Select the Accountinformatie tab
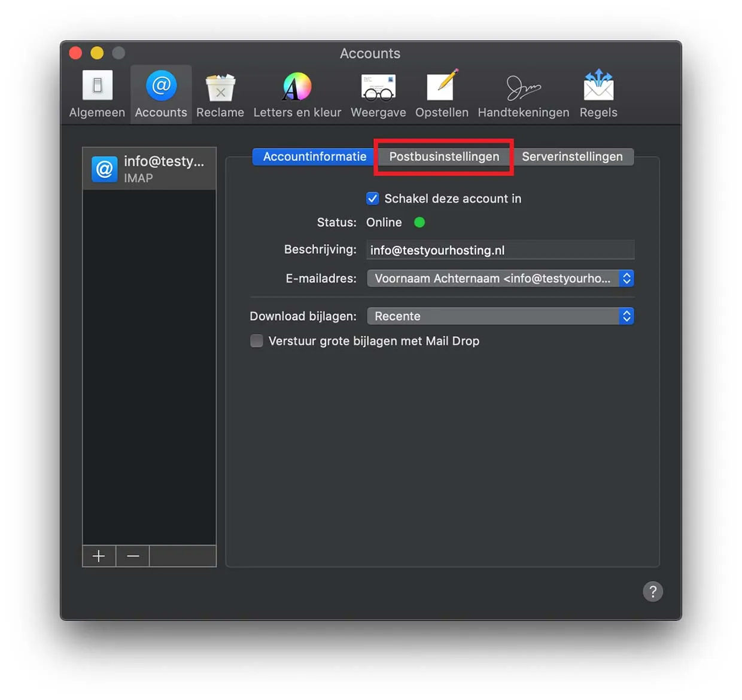 point(314,157)
